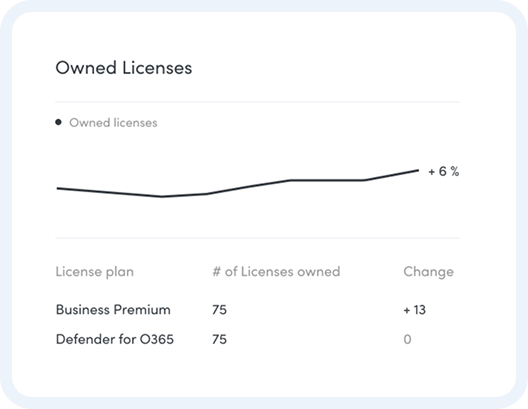The height and width of the screenshot is (409, 528).
Task: Click the 0 change value for Defender
Action: tap(407, 339)
